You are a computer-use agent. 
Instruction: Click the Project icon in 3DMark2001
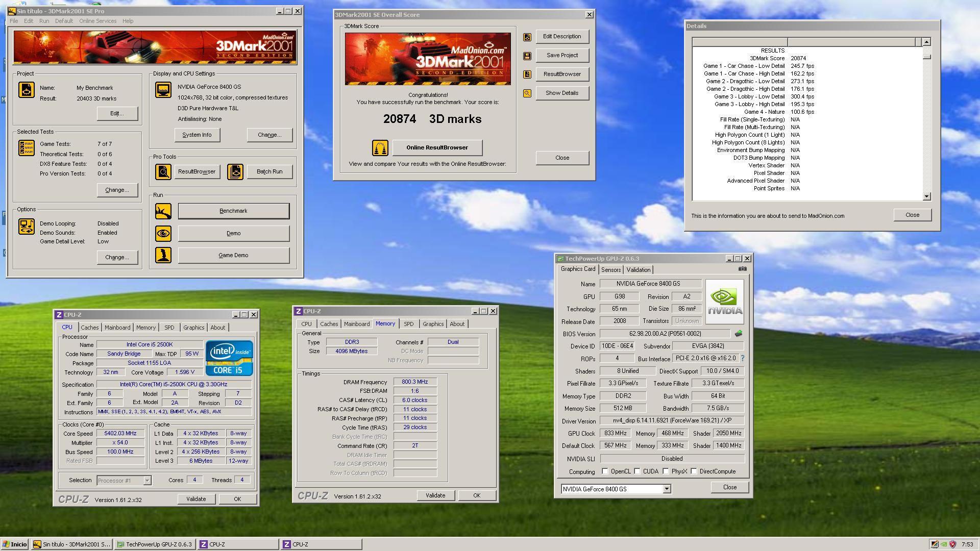coord(27,90)
